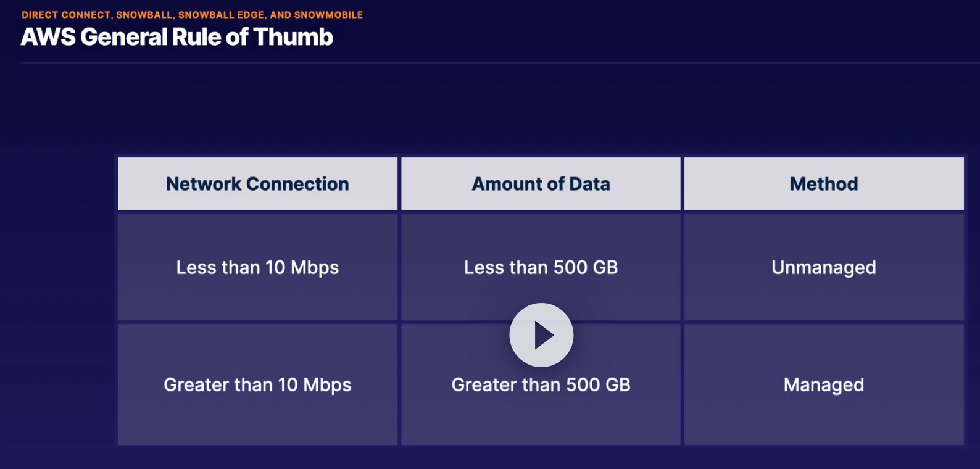The height and width of the screenshot is (469, 980).
Task: Click the first "SNOWBALL" word in the subtitle
Action: point(144,15)
